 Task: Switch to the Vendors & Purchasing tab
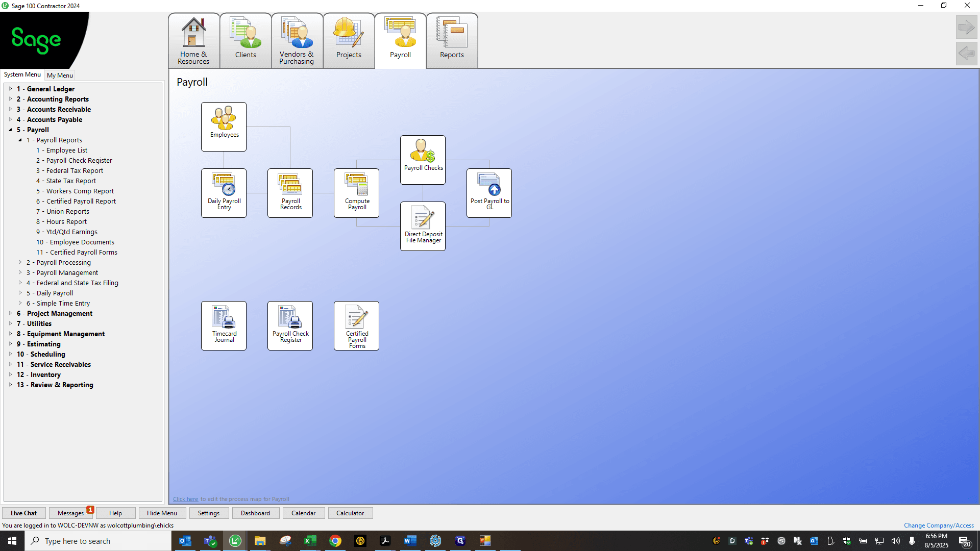click(297, 41)
